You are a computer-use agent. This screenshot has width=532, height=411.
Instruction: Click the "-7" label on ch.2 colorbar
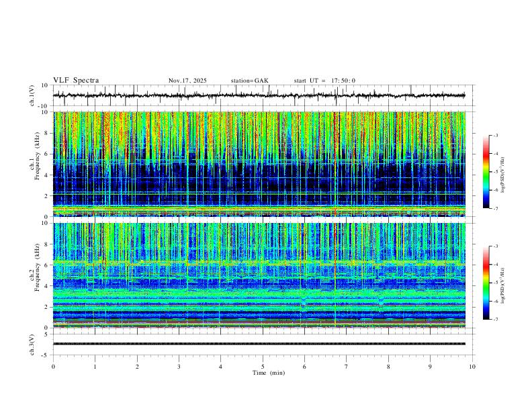495,319
